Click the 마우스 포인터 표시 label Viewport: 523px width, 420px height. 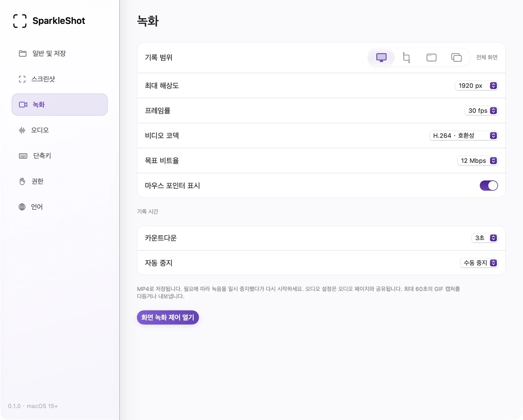[172, 186]
